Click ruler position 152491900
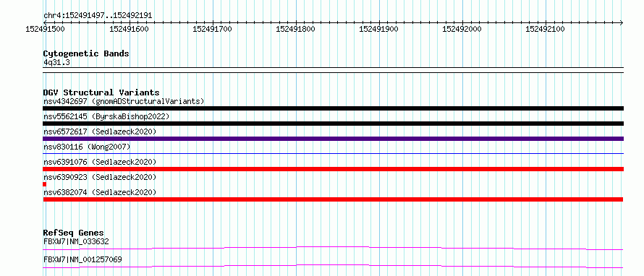The height and width of the screenshot is (276, 644). coord(378,29)
